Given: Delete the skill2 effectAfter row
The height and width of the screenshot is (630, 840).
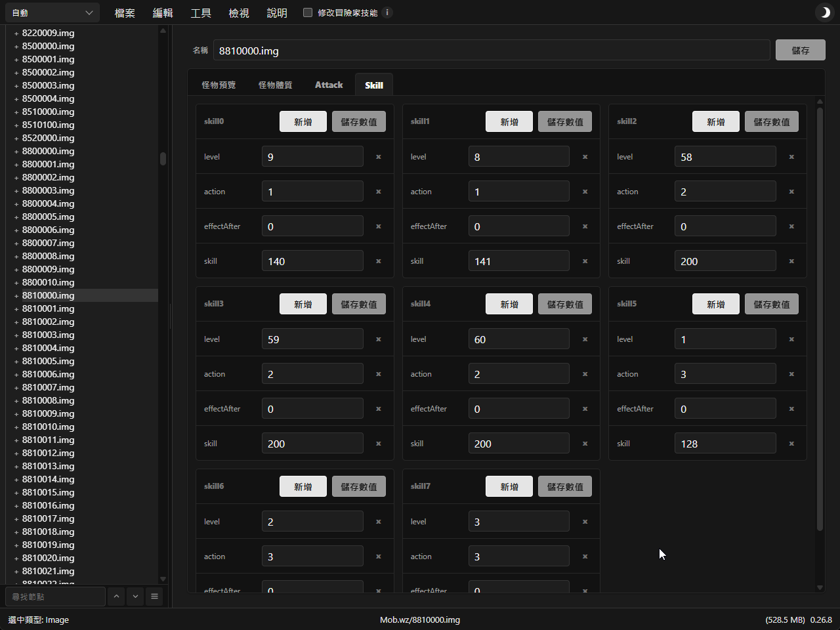Looking at the screenshot, I should [791, 226].
